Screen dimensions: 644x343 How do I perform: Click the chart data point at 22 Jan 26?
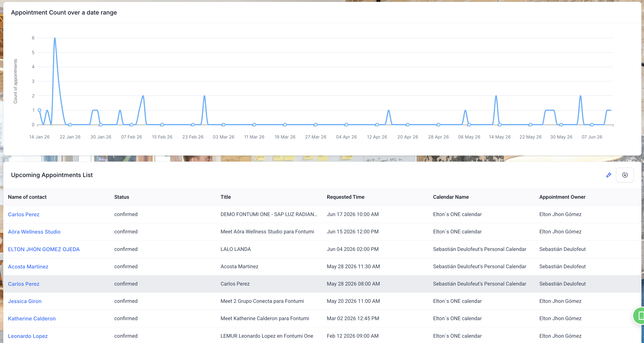(x=70, y=125)
